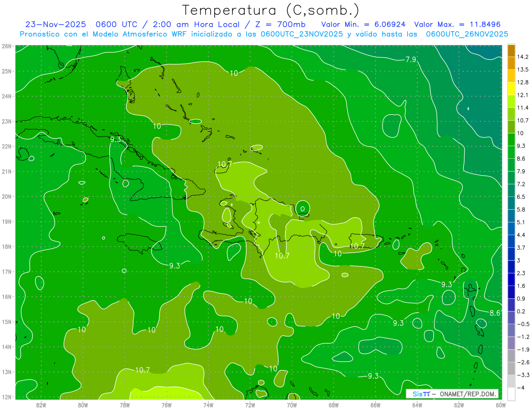Pick the dark blue legend swatch between 1.6 and 2.3
Screen dimensions: 532x411
click(x=511, y=280)
